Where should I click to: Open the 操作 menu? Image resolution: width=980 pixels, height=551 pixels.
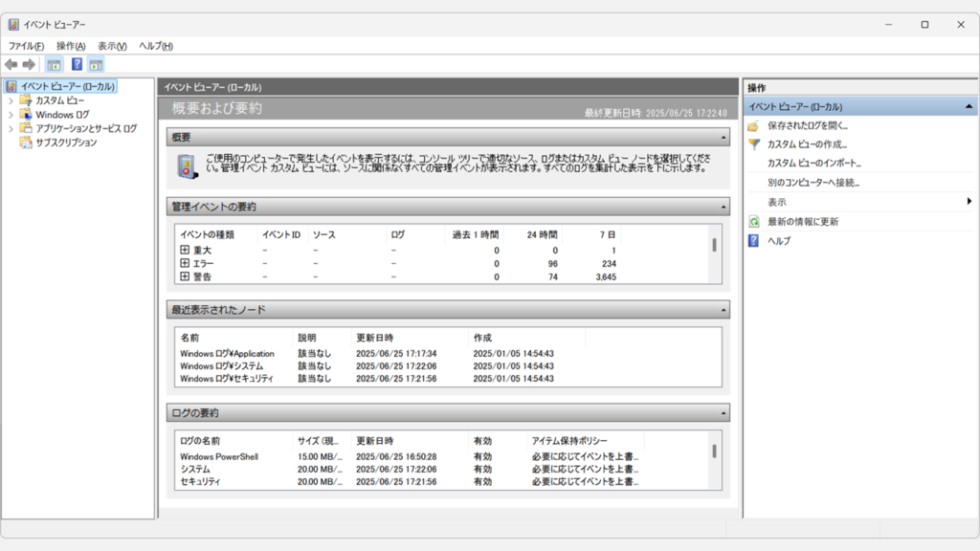(x=71, y=46)
